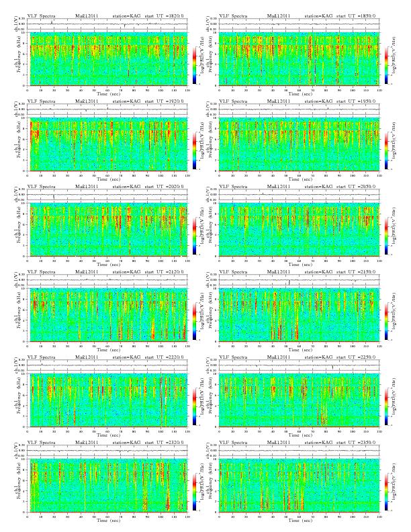Image resolution: width=411 pixels, height=532 pixels.
Task: Select waveform strip of the UT 2250 panel
Action: coord(299,365)
